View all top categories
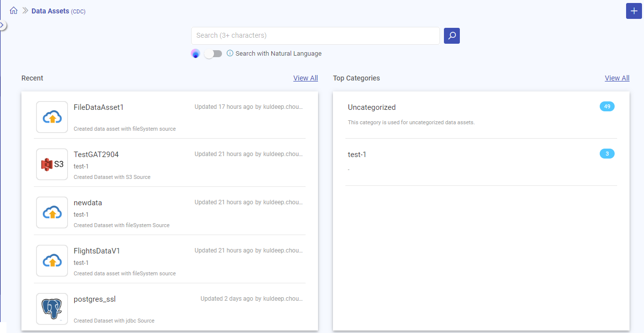Image resolution: width=644 pixels, height=333 pixels. click(617, 78)
